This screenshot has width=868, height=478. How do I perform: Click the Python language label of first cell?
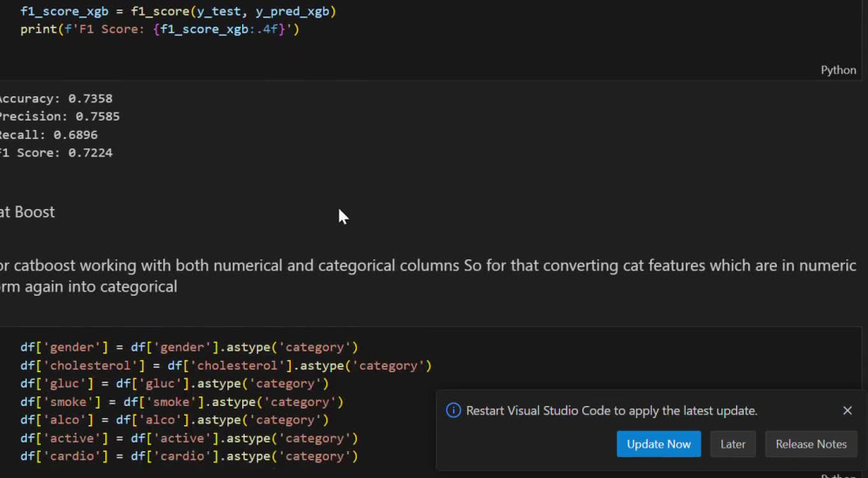tap(838, 70)
